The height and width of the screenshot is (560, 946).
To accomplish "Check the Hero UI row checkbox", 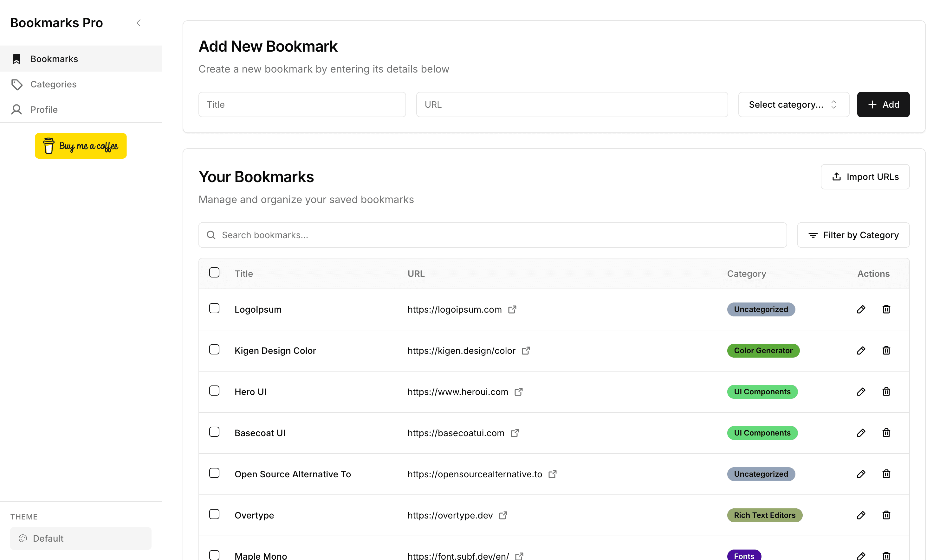I will pyautogui.click(x=214, y=391).
